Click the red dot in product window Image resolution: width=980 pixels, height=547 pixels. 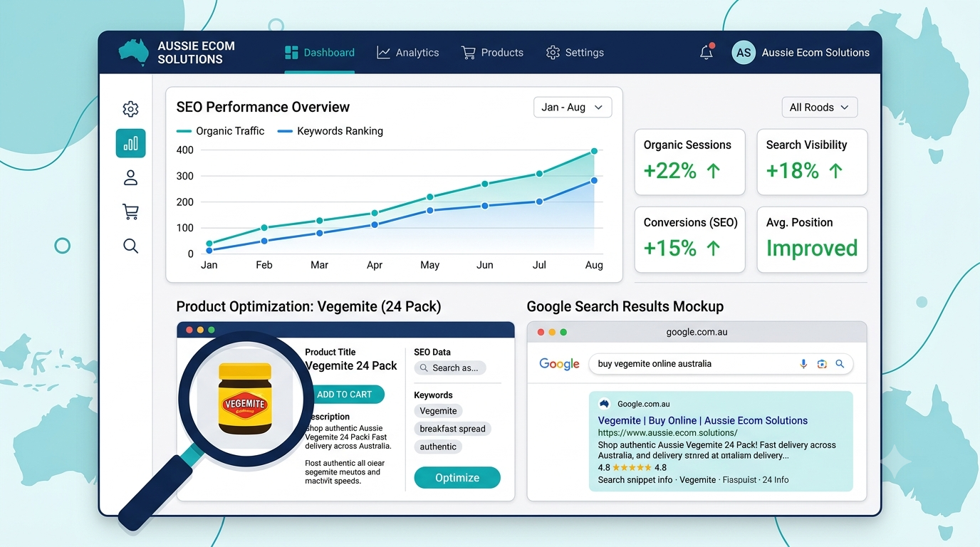[189, 330]
